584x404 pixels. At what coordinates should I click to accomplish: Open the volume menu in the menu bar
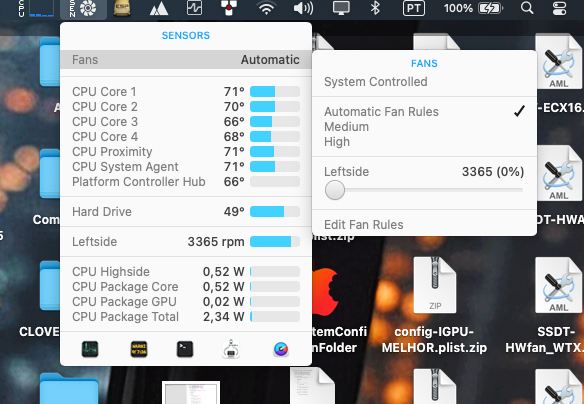[x=303, y=8]
